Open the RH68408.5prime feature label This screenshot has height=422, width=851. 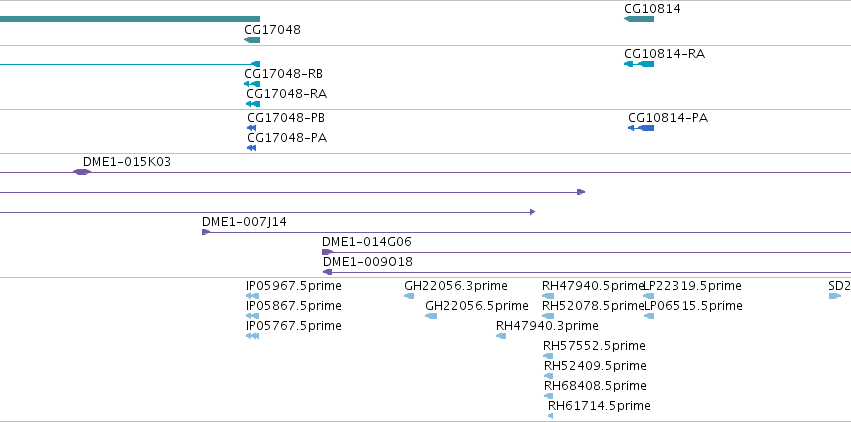[595, 386]
